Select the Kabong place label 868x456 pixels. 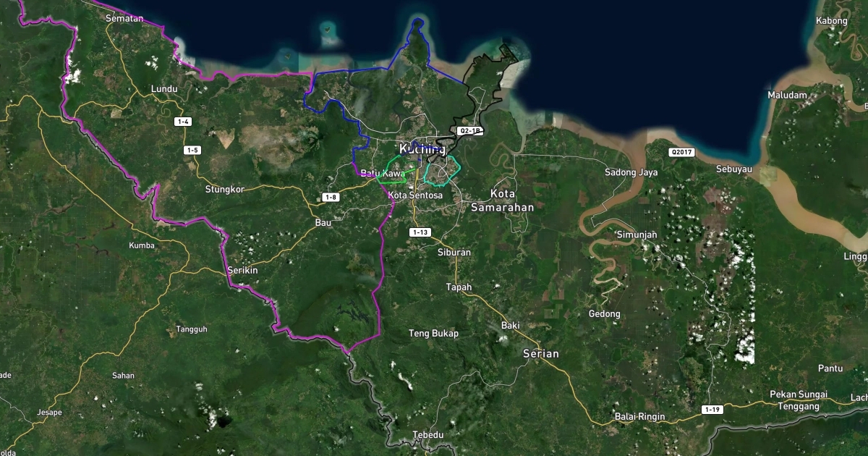(x=831, y=20)
